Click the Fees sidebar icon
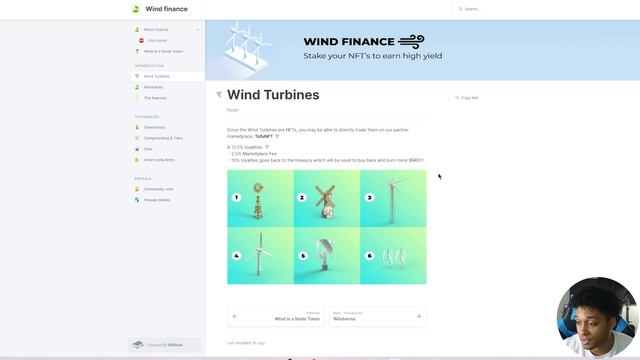 [x=137, y=149]
